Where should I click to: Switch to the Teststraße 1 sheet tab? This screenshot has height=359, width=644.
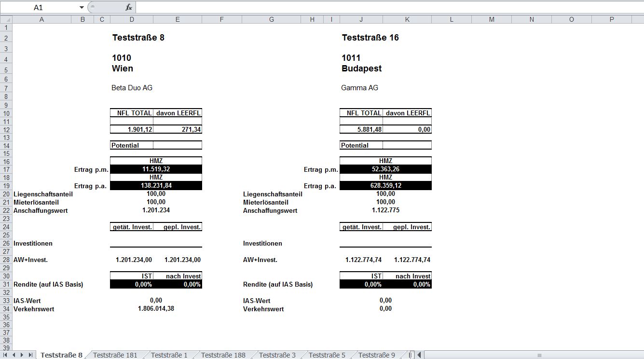(x=169, y=355)
